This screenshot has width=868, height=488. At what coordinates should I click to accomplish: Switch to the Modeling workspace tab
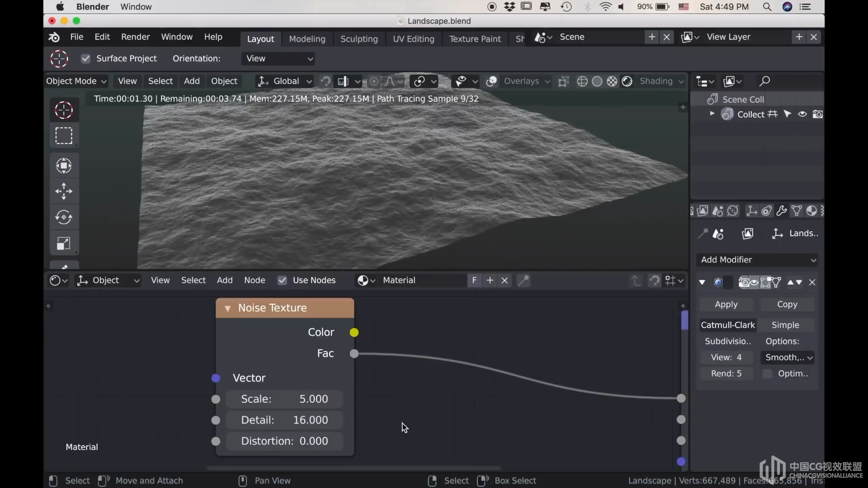coord(307,39)
